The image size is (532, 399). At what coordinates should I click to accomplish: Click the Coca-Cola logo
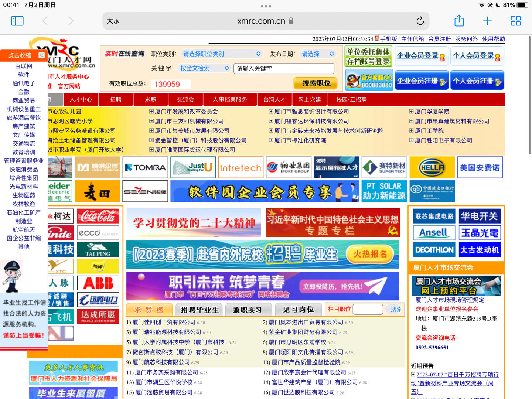pos(98,216)
